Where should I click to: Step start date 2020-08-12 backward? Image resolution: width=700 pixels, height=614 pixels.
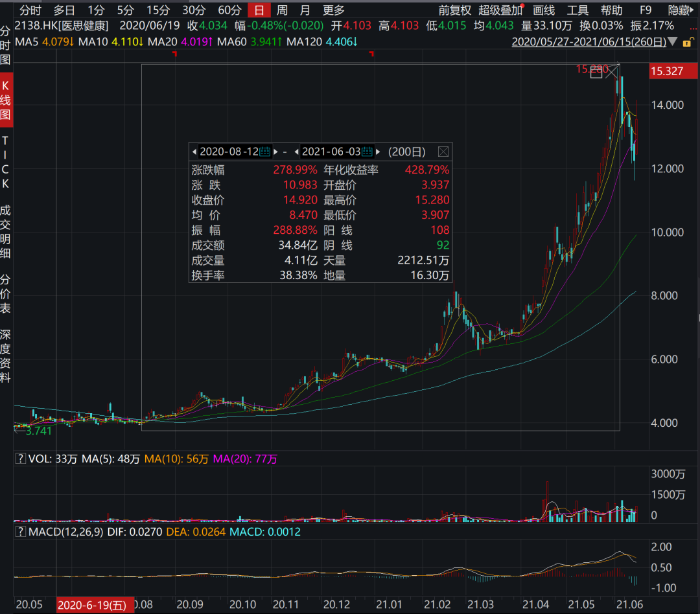coord(194,152)
